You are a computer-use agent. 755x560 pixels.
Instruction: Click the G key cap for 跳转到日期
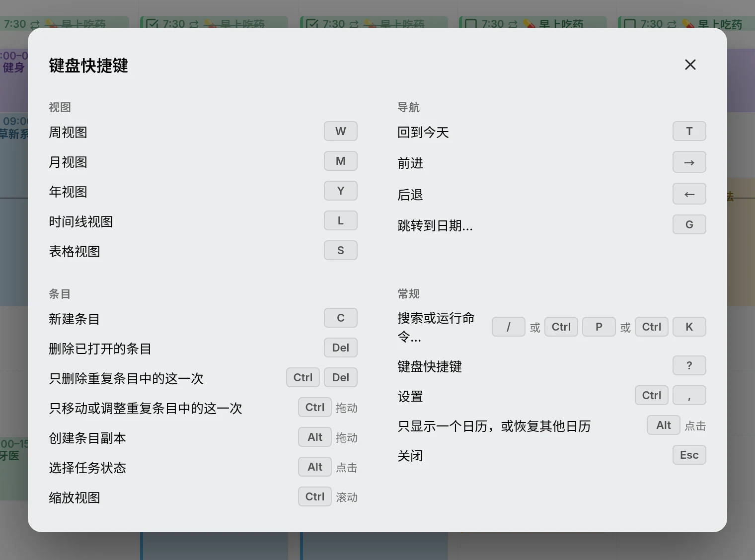(689, 225)
